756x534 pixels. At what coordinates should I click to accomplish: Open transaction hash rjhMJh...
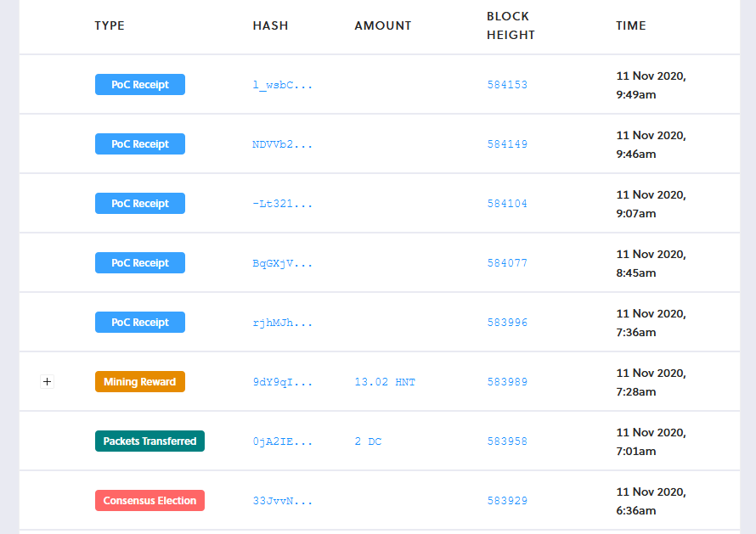[281, 322]
